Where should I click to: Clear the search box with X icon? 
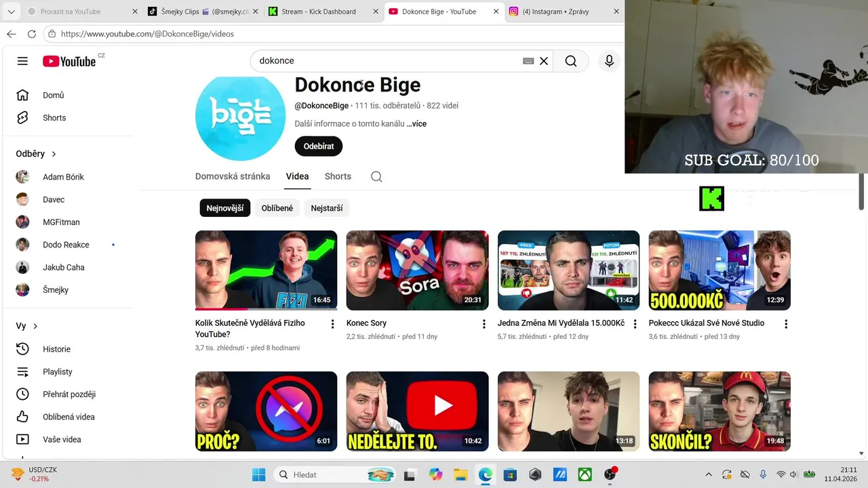point(544,61)
